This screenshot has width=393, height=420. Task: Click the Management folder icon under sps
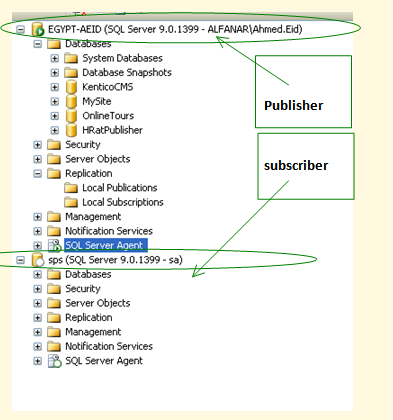pyautogui.click(x=54, y=332)
